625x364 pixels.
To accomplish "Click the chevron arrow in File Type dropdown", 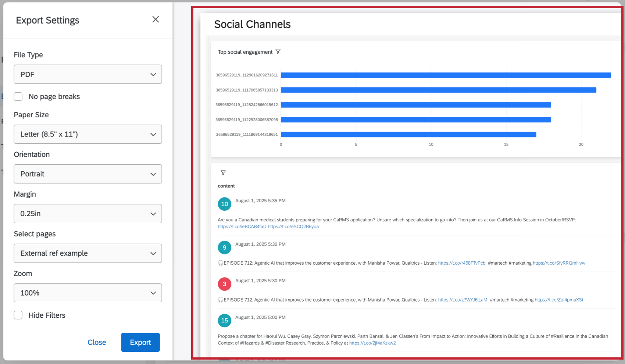I will coord(153,75).
